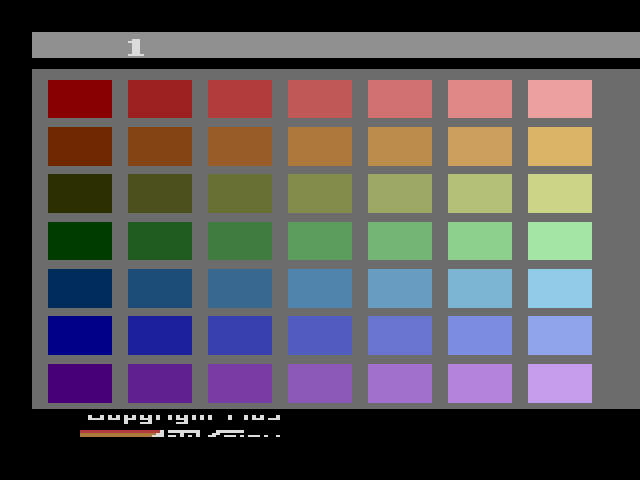Select the second-lightest swatch in the olive row
This screenshot has height=480, width=640.
pos(480,193)
